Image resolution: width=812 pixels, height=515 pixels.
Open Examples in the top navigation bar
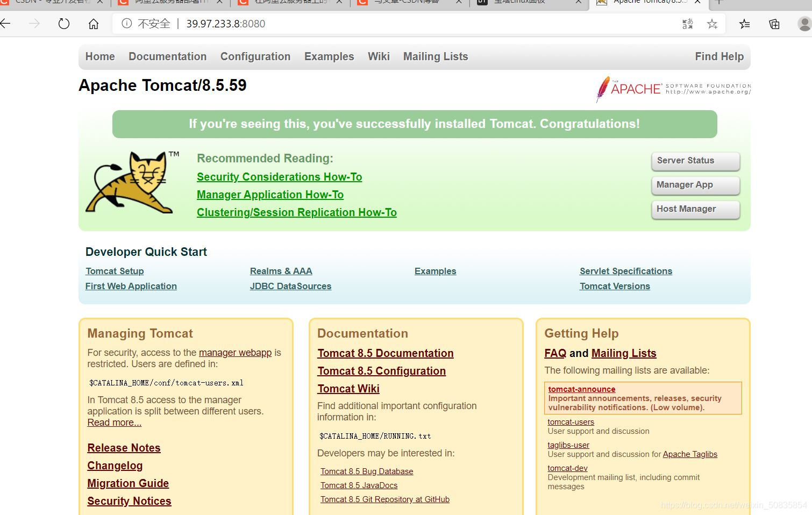(x=329, y=56)
